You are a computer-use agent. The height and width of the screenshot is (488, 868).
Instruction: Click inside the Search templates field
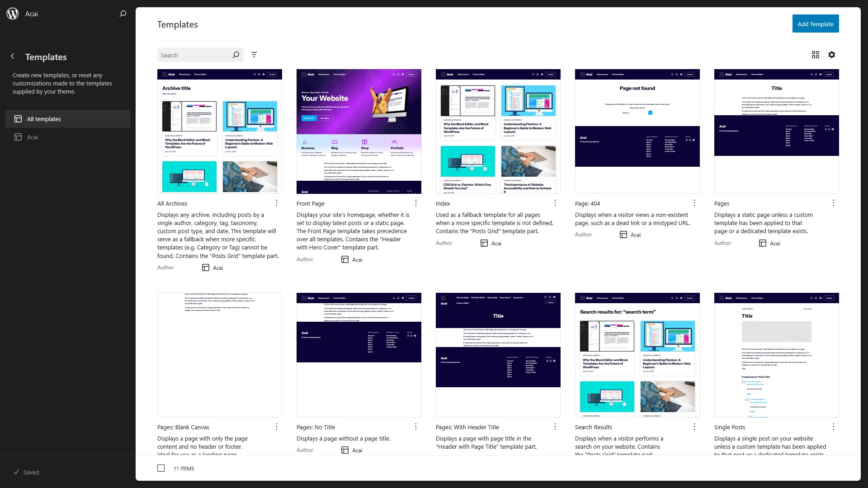pyautogui.click(x=194, y=55)
